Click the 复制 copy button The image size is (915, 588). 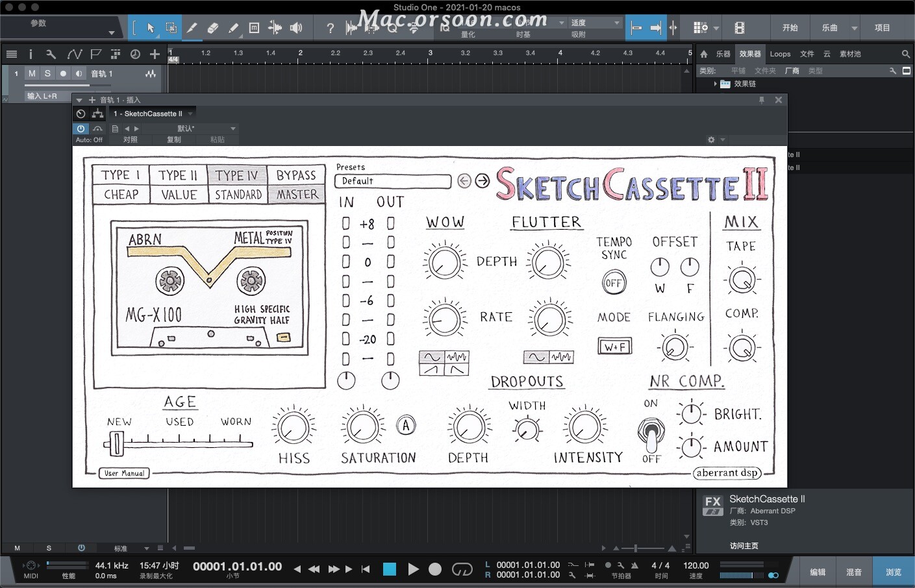coord(174,140)
